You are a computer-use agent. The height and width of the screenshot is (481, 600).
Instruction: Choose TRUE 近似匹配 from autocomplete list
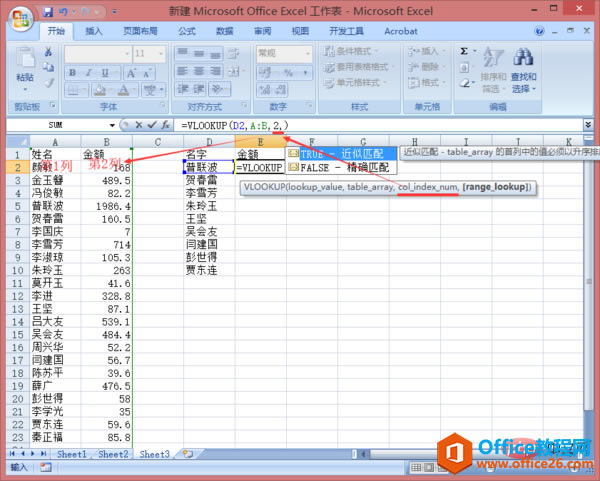pos(341,154)
